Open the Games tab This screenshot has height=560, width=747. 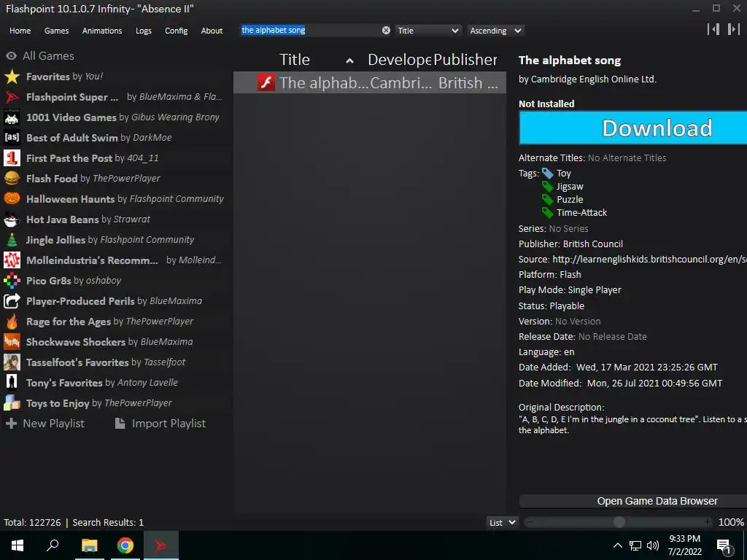tap(56, 31)
